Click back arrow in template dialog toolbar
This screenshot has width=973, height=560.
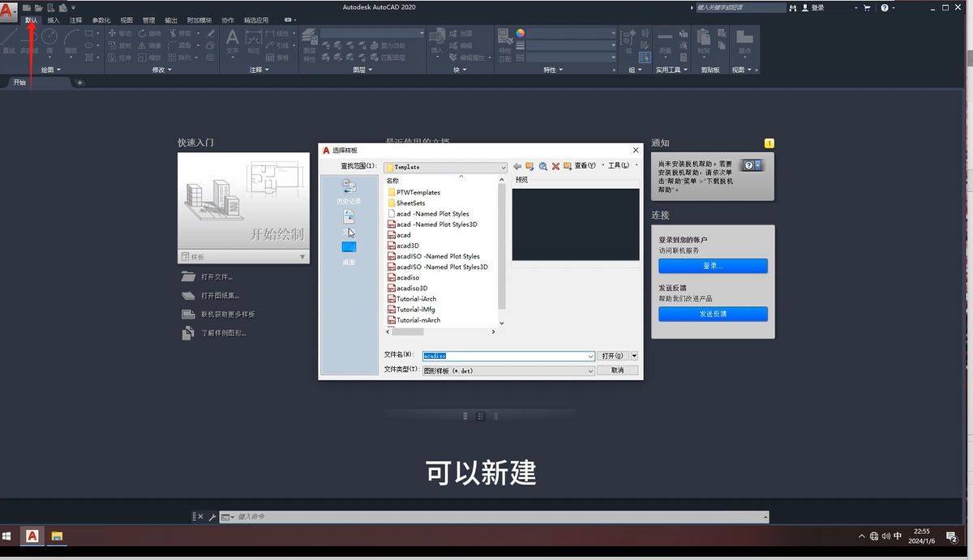point(517,165)
